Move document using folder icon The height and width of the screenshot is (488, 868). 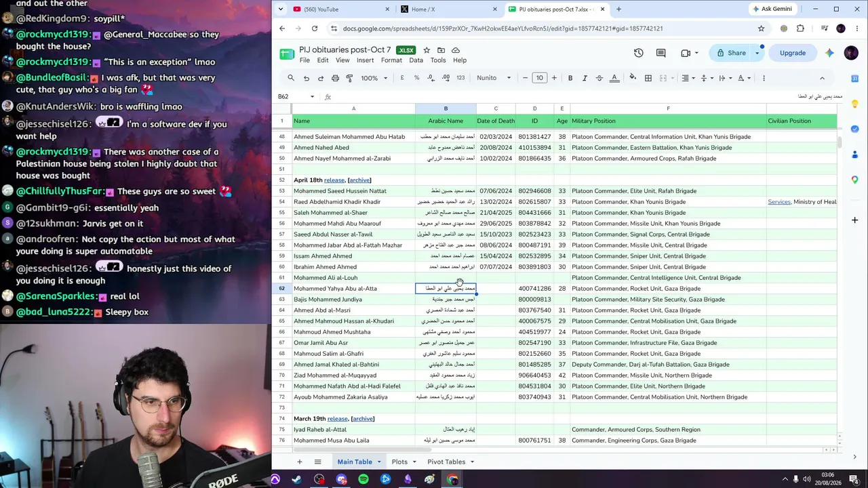(x=441, y=50)
